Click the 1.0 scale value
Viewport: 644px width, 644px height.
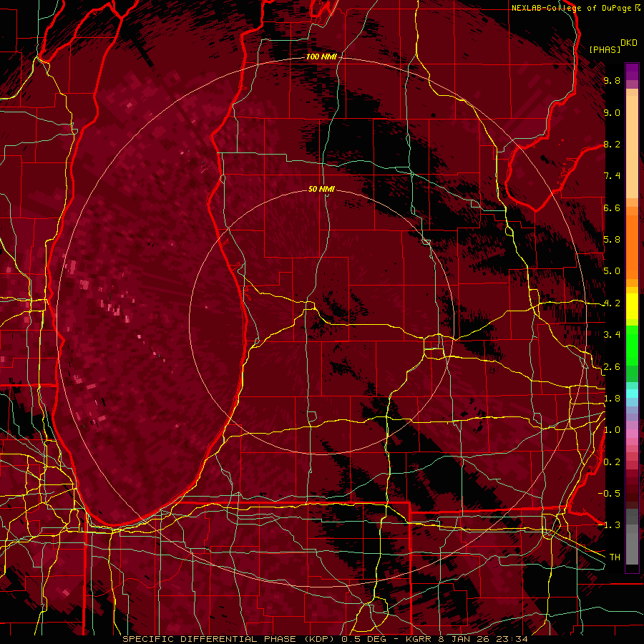coord(612,430)
